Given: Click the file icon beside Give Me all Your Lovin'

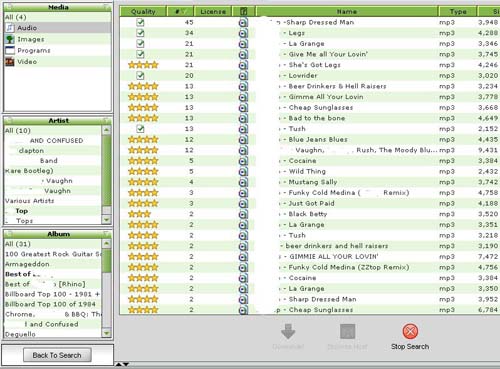Looking at the screenshot, I should (x=243, y=54).
